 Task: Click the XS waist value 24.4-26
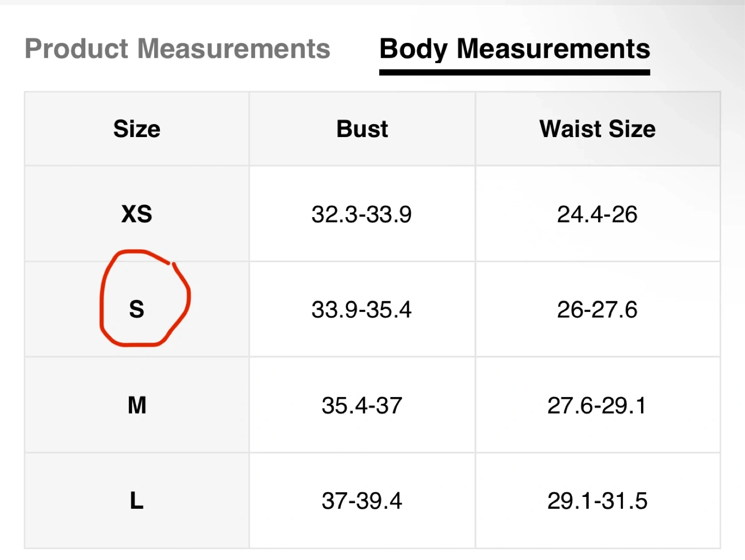point(597,214)
